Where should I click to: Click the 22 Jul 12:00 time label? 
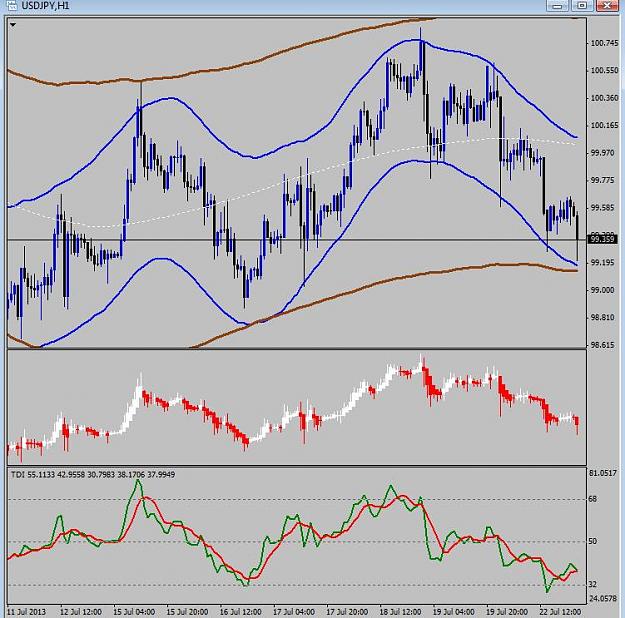(x=560, y=612)
